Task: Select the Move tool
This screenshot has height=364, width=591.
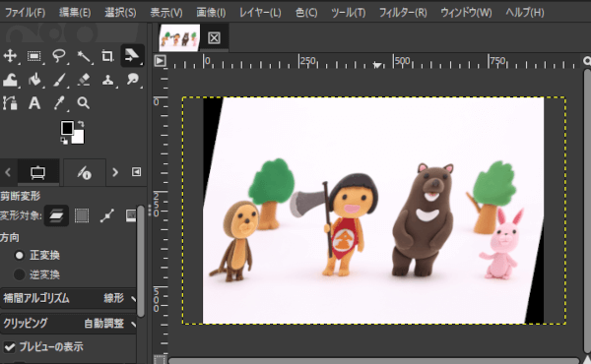Action: point(10,56)
